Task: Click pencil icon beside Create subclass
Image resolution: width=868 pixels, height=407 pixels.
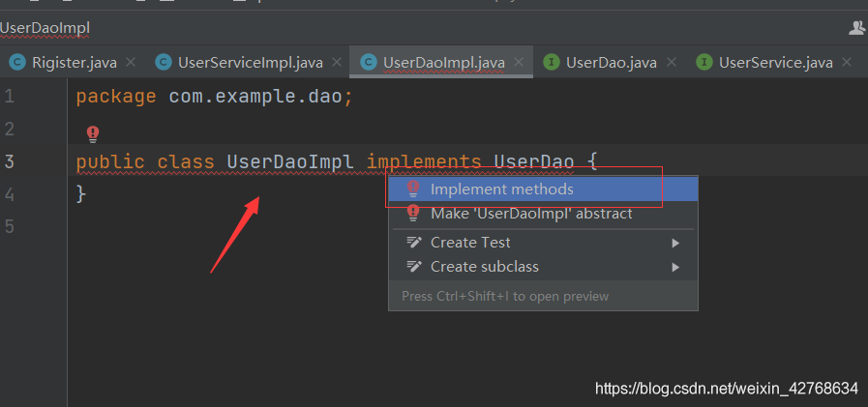Action: pos(414,267)
